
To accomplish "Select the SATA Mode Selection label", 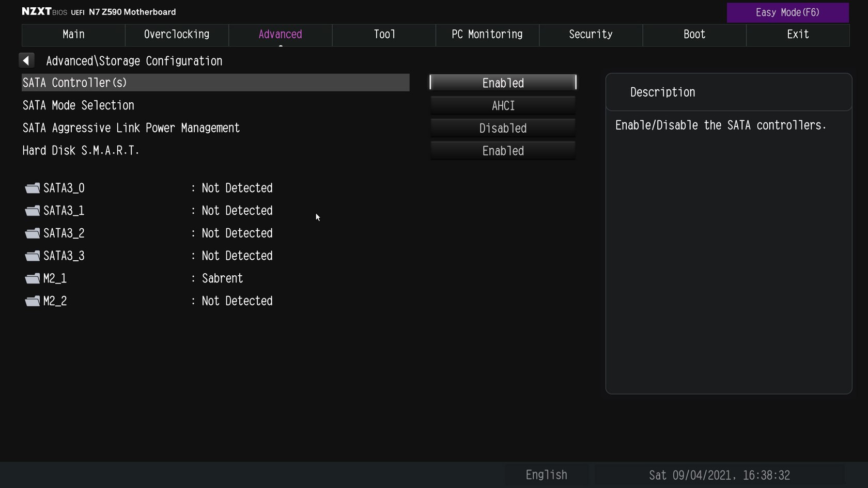I will click(x=79, y=105).
